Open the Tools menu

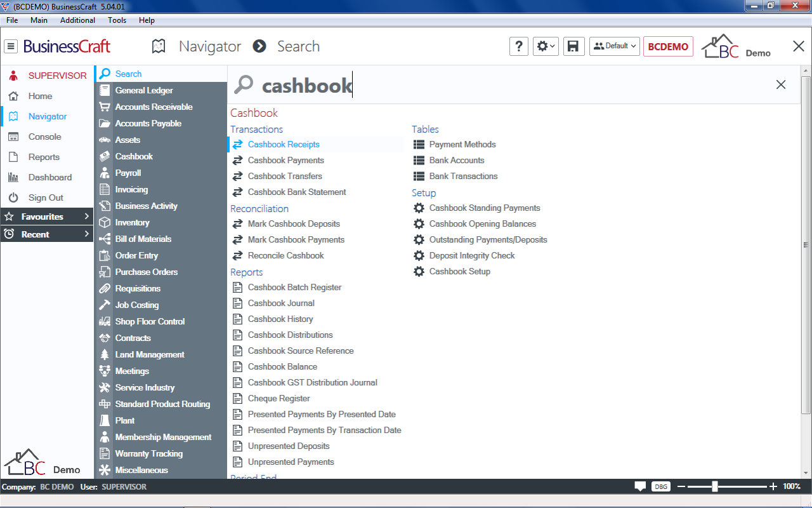[x=117, y=20]
